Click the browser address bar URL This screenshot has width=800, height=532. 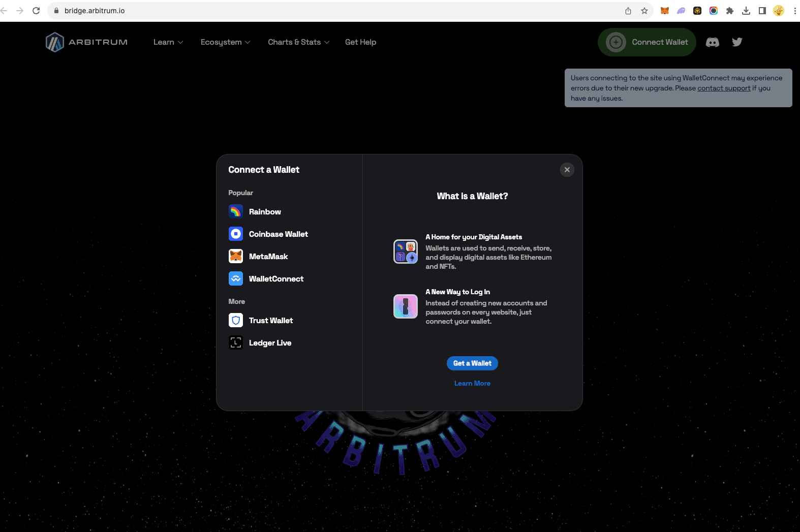click(95, 11)
